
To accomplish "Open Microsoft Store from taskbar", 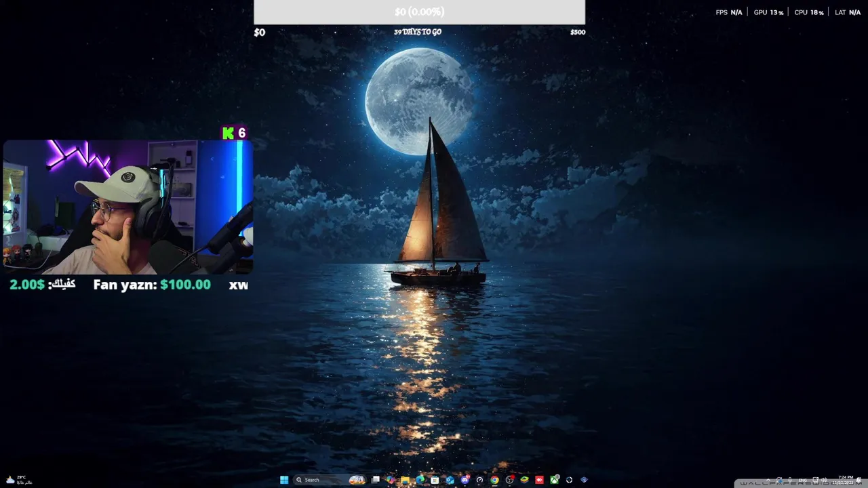I will click(435, 480).
